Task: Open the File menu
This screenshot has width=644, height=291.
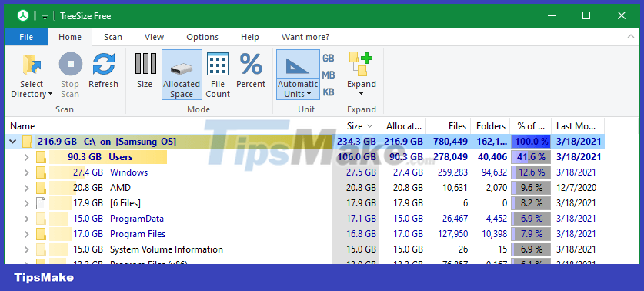Action: pos(26,37)
